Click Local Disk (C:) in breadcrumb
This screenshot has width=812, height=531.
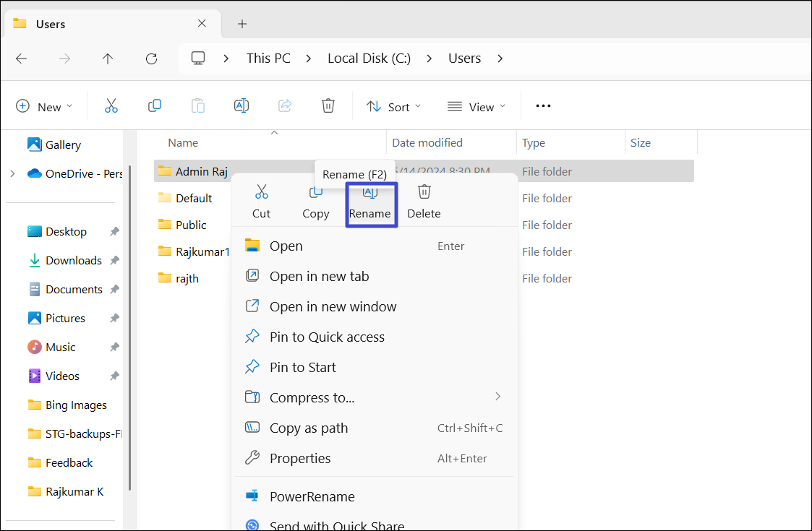(x=369, y=59)
